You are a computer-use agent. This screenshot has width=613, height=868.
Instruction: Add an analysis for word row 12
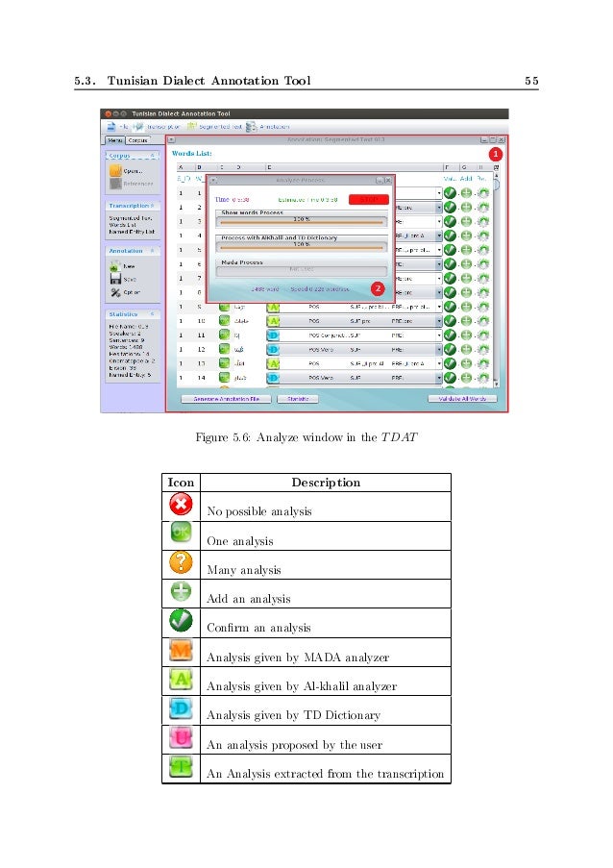(466, 349)
